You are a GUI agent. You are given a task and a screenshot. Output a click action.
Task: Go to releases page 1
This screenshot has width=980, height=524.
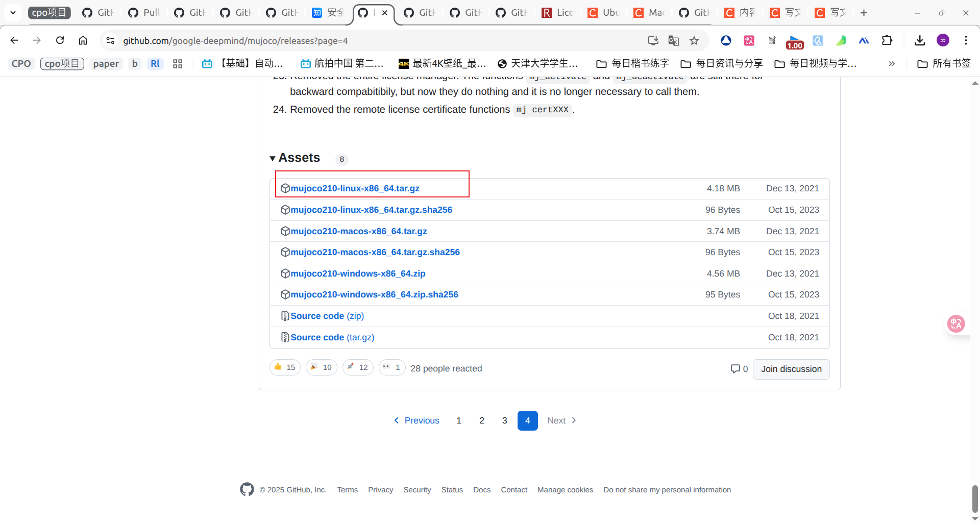click(459, 420)
